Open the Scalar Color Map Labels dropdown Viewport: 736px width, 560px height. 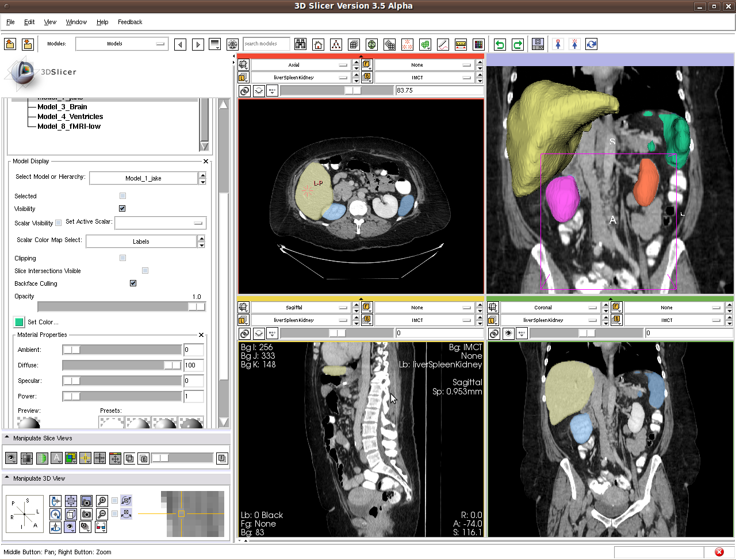coord(145,241)
